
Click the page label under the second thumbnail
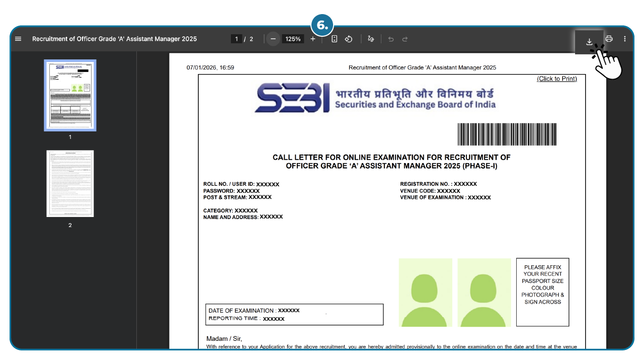pos(70,225)
